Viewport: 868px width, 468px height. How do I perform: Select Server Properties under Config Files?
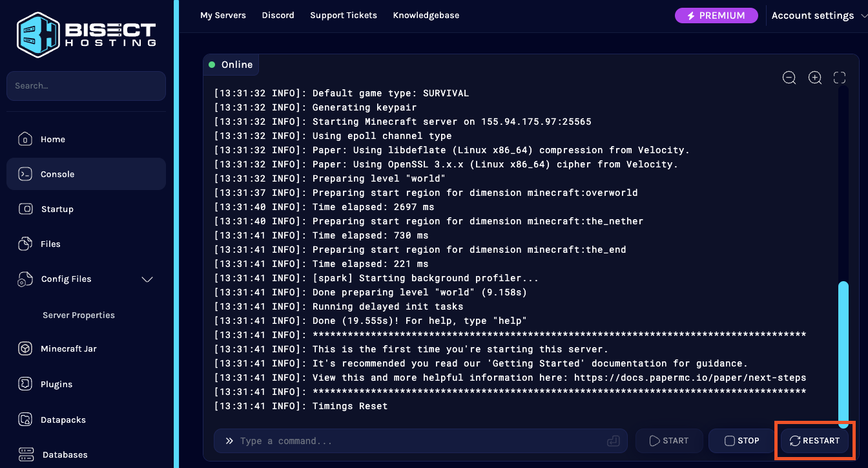pyautogui.click(x=79, y=315)
